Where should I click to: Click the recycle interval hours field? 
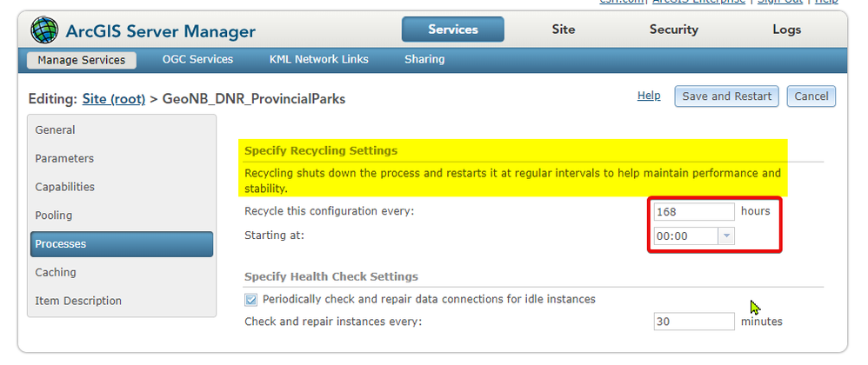click(x=694, y=212)
